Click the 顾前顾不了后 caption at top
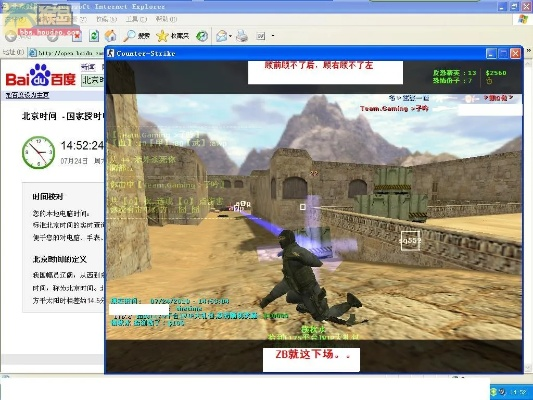 319,65
